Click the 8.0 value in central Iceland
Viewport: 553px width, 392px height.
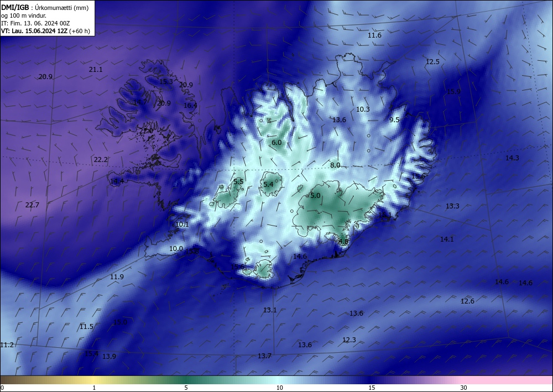[x=335, y=165]
